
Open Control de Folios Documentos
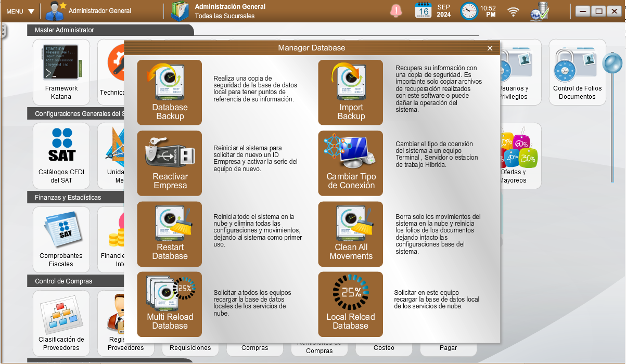click(577, 72)
